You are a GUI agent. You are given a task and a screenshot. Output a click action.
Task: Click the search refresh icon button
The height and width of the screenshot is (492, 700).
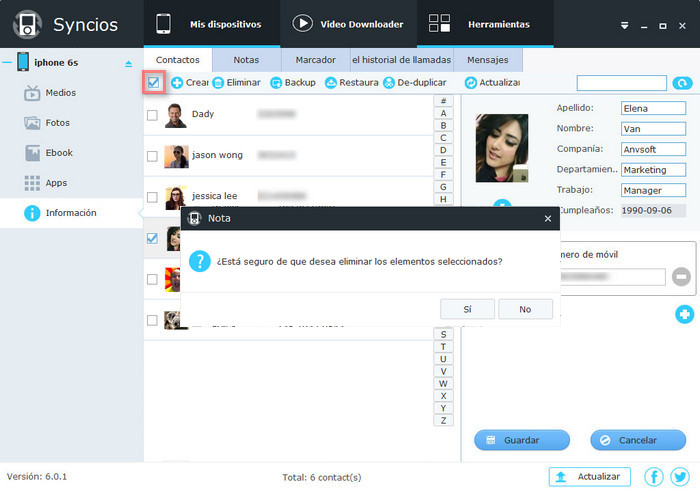(x=682, y=83)
